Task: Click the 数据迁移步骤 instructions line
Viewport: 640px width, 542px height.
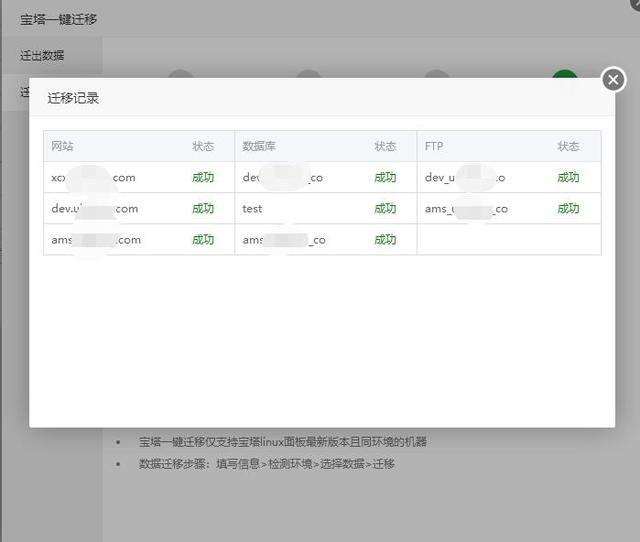Action: click(267, 464)
